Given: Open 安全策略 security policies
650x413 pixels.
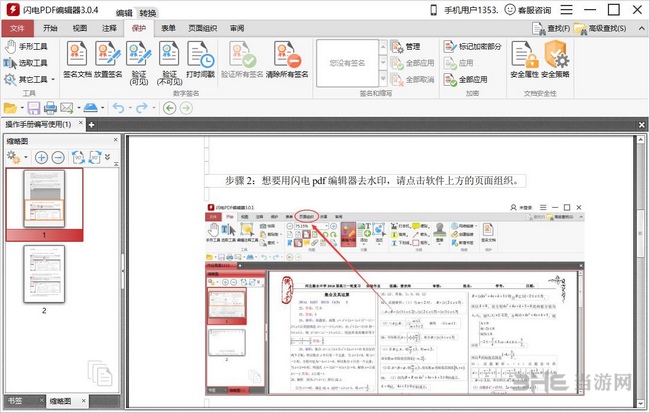Looking at the screenshot, I should point(555,59).
